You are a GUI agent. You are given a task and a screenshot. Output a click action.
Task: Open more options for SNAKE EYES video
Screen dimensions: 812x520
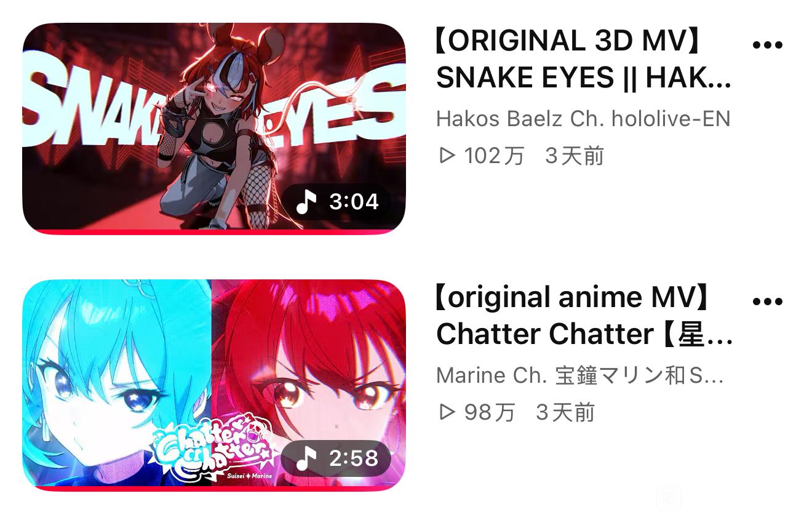(x=767, y=45)
